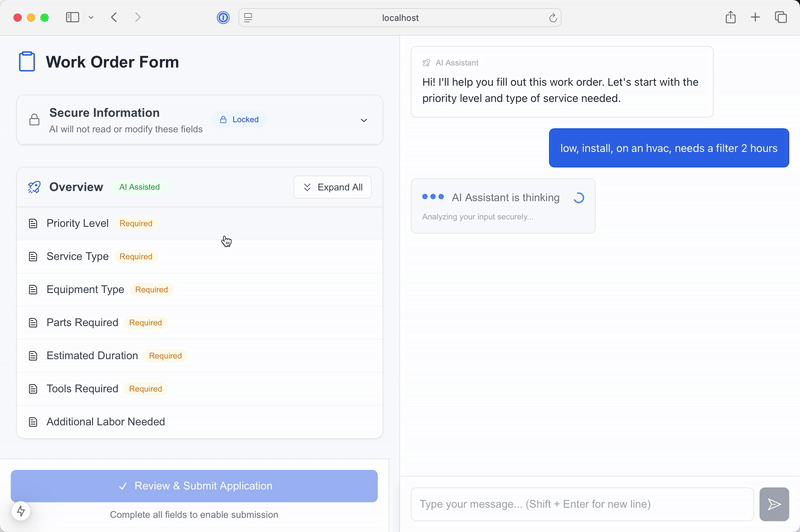Open the Safari share icon
Viewport: 800px width, 532px height.
730,18
